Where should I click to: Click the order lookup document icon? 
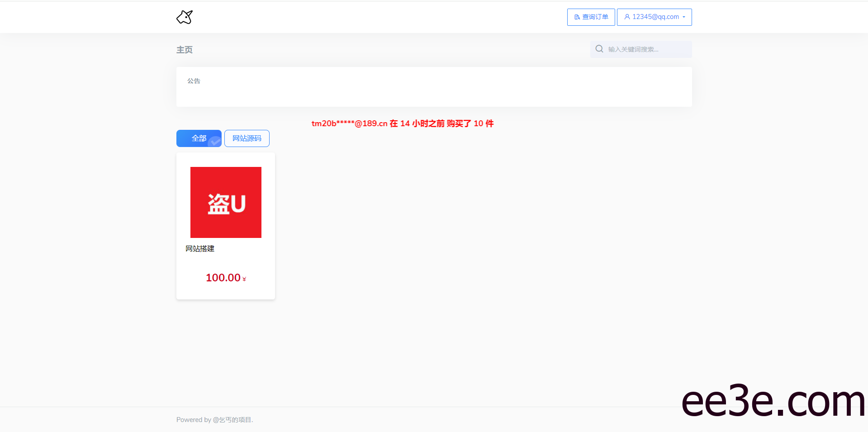click(x=576, y=17)
